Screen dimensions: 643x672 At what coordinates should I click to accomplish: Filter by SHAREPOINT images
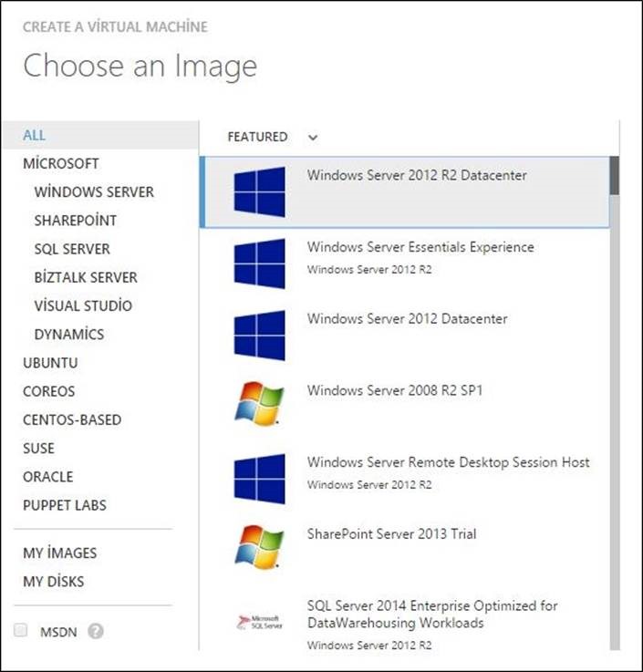point(75,221)
